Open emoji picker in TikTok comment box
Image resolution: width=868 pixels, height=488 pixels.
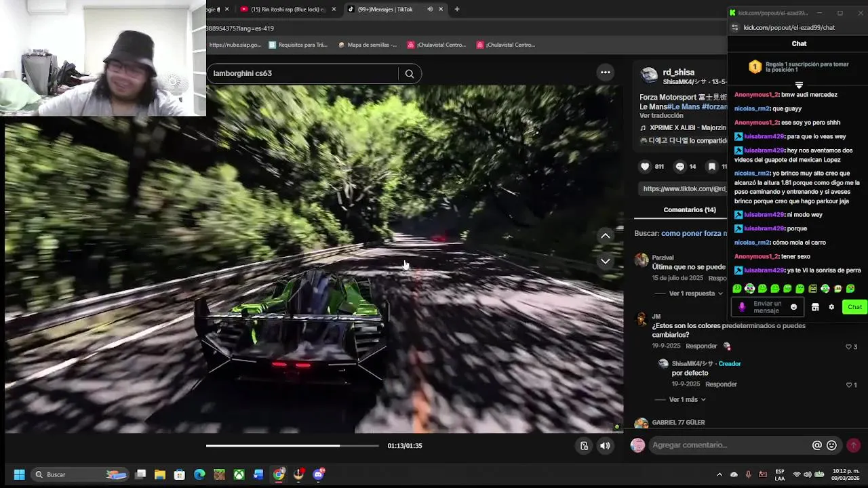point(832,445)
